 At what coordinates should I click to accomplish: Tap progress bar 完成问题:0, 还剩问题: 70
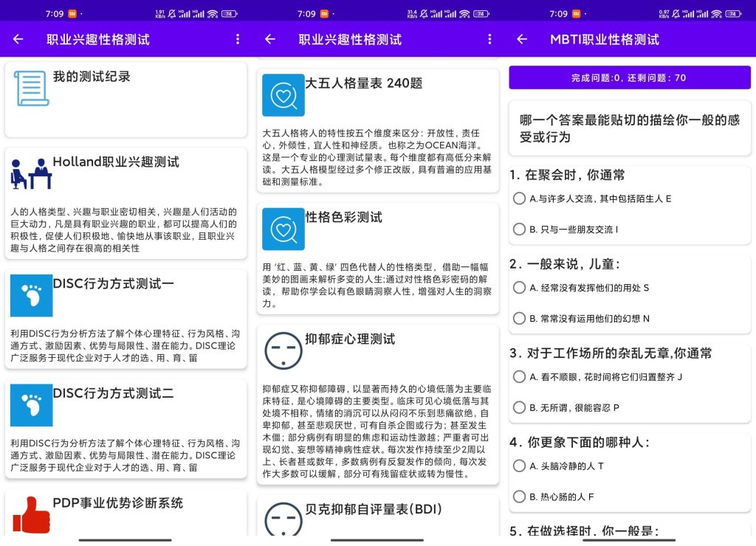point(629,77)
